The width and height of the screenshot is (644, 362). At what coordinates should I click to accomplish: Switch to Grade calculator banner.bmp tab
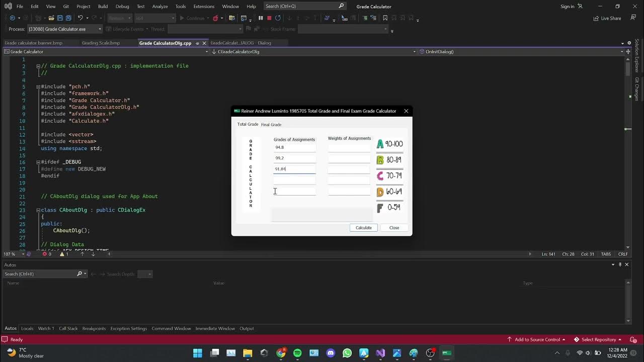(x=33, y=43)
